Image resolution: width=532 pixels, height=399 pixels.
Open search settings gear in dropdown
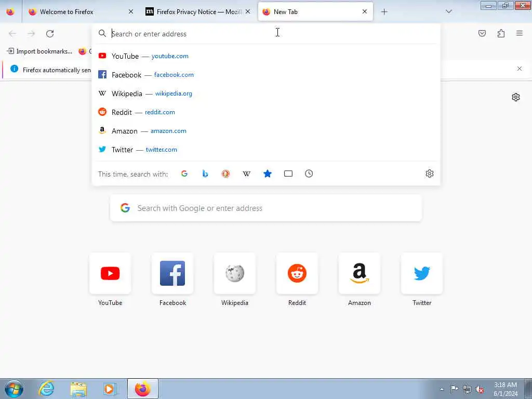[430, 174]
